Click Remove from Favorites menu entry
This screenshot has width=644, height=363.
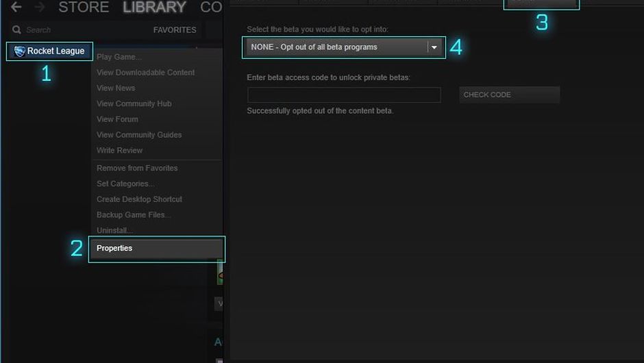(137, 168)
